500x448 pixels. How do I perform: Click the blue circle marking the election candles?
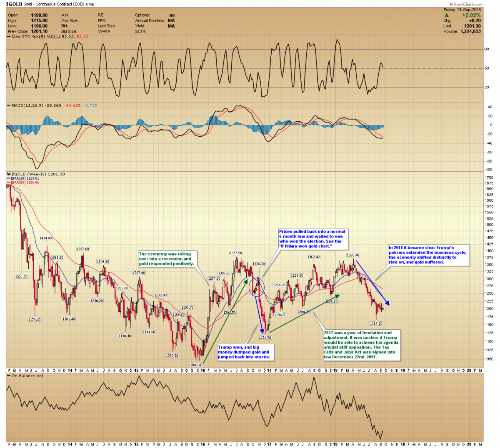tap(257, 288)
